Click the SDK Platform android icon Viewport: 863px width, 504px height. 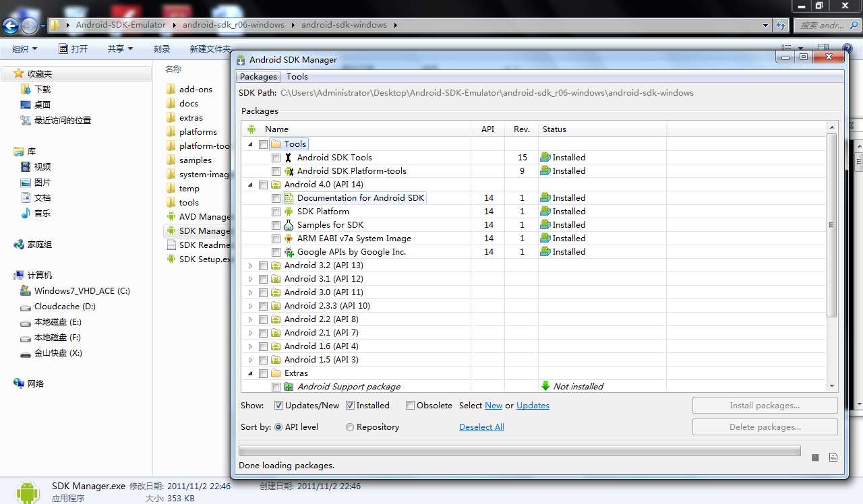(289, 212)
